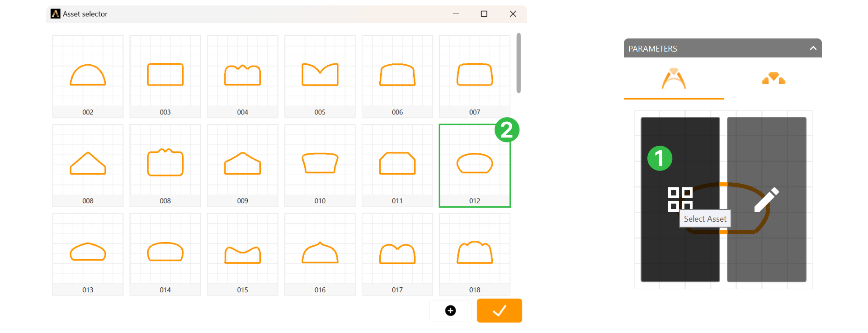Select profile asset 002

point(88,76)
